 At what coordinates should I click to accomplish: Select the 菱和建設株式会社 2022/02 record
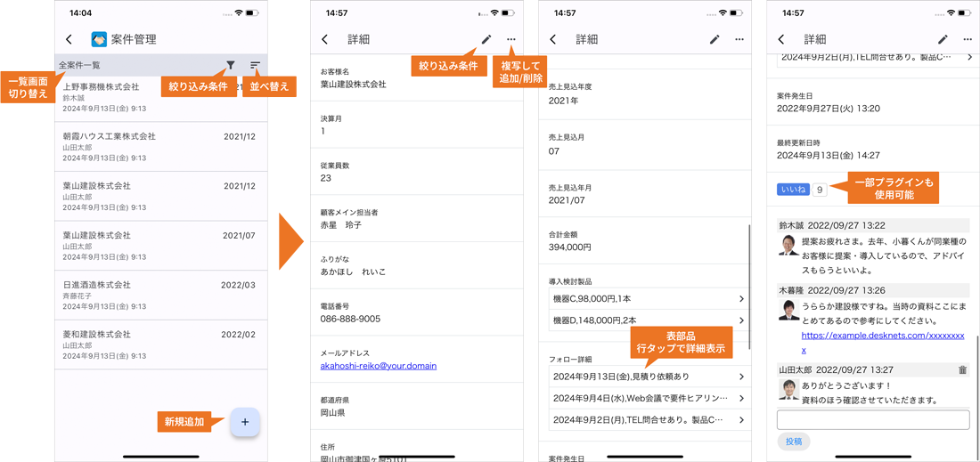[x=160, y=344]
